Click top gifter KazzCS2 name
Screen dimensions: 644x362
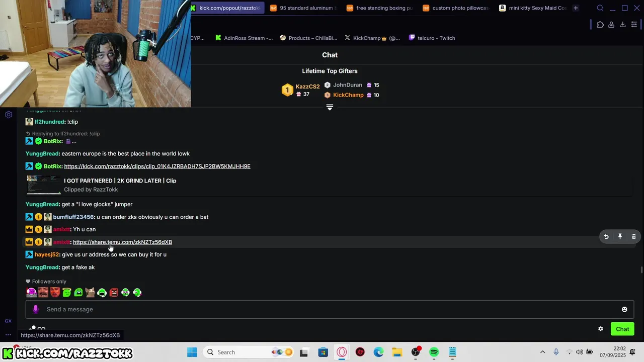[x=307, y=86]
